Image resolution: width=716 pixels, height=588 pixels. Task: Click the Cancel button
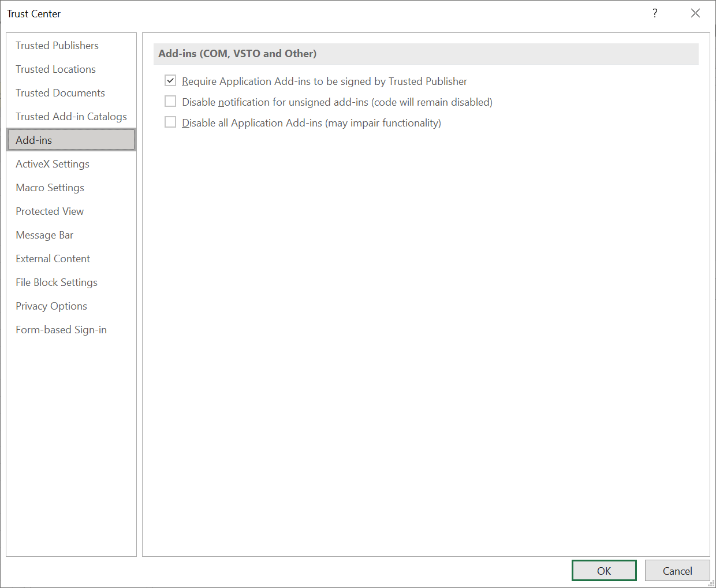pyautogui.click(x=677, y=571)
